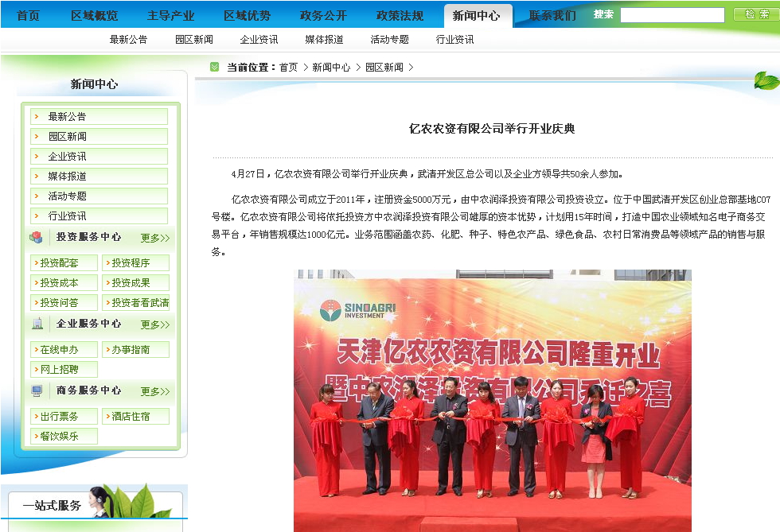The image size is (780, 532).
Task: Open 行业资讯 in the sub-navigation bar
Action: (454, 40)
